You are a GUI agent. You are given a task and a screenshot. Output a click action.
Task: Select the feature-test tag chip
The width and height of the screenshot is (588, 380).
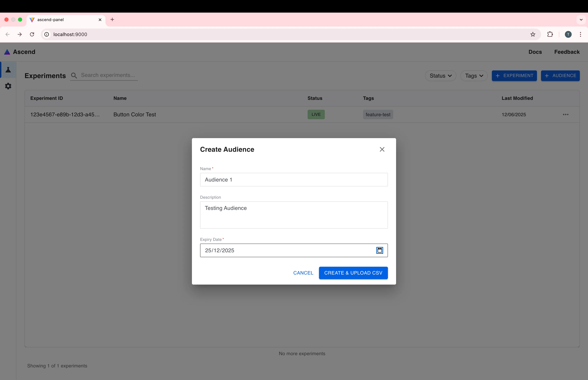[x=378, y=114]
